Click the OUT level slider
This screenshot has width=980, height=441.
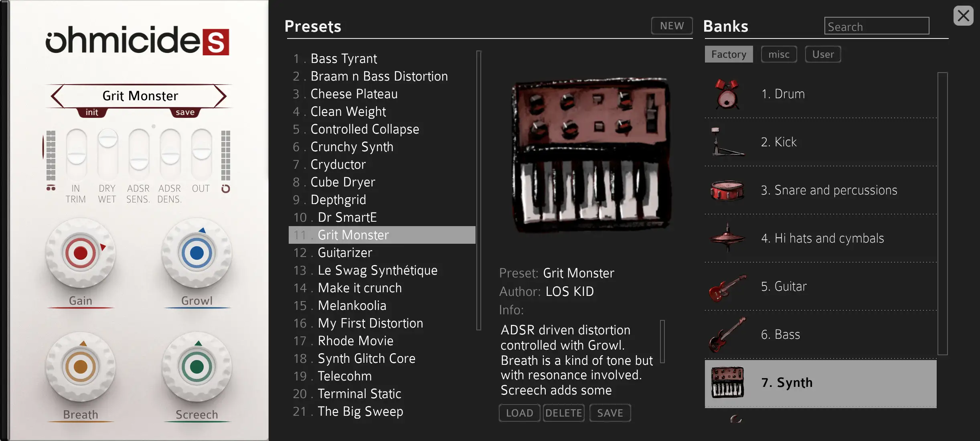click(201, 154)
